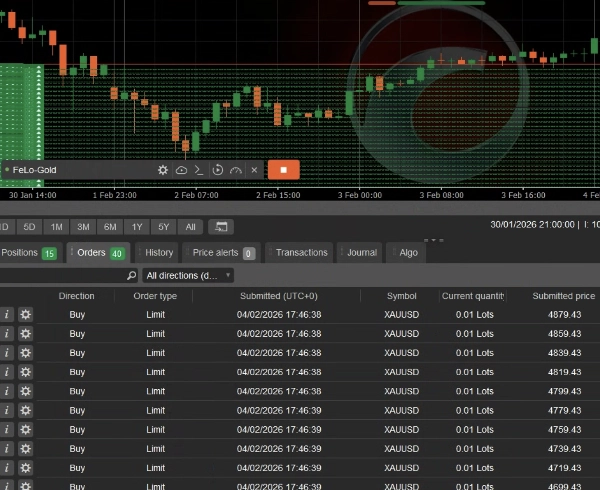The width and height of the screenshot is (600, 490).
Task: Switch to the Positions tab
Action: 28,253
